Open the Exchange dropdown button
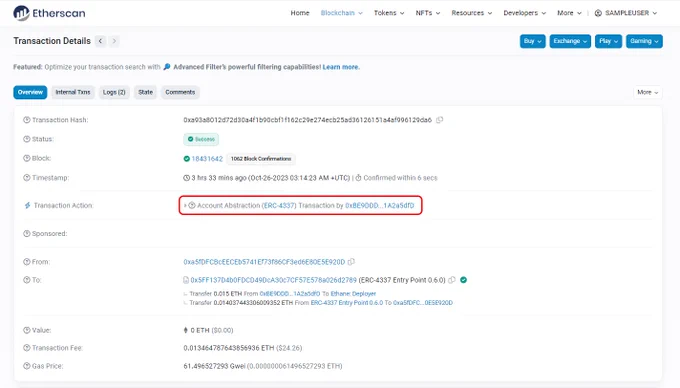 point(570,41)
